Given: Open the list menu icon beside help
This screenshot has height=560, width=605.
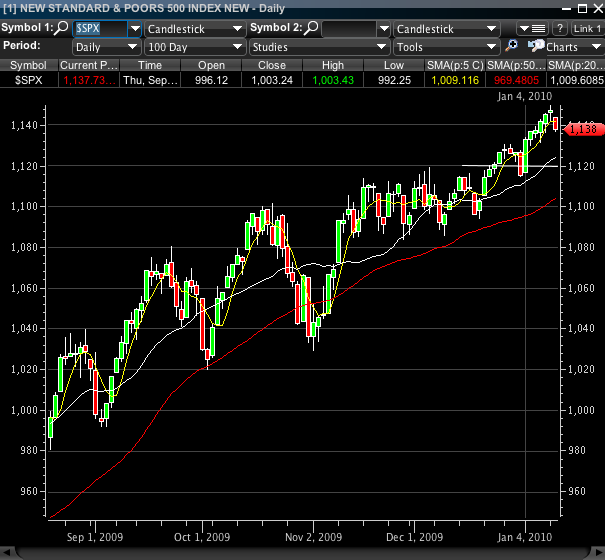Looking at the screenshot, I should 537,28.
